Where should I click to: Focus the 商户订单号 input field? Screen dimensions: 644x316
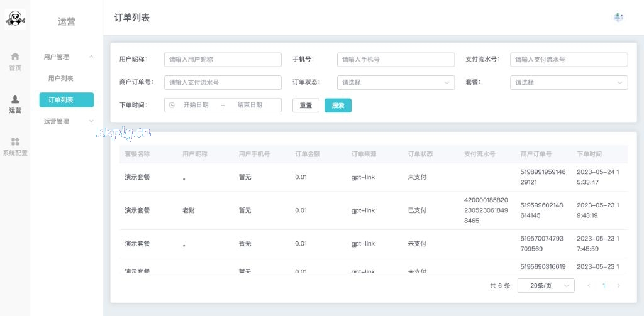pos(223,82)
